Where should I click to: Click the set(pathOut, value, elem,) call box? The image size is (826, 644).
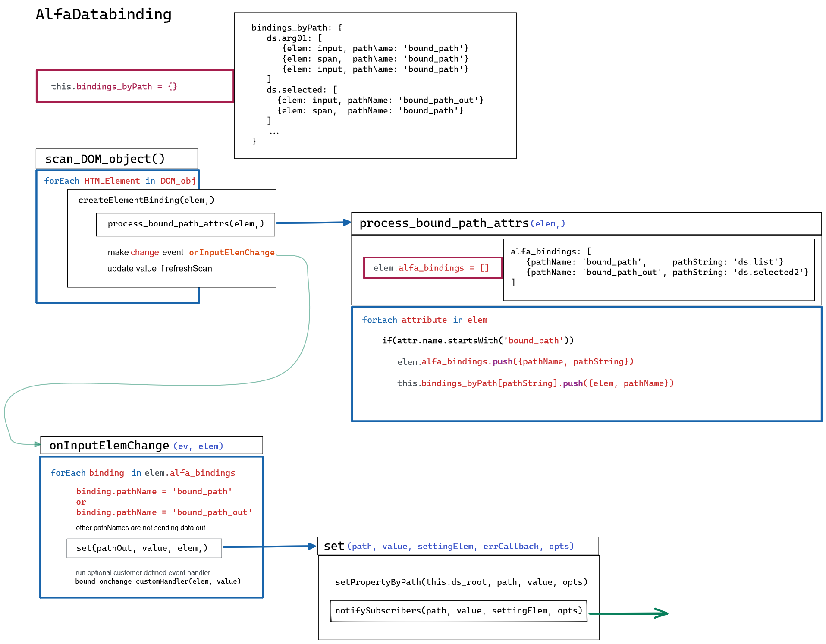click(x=144, y=548)
